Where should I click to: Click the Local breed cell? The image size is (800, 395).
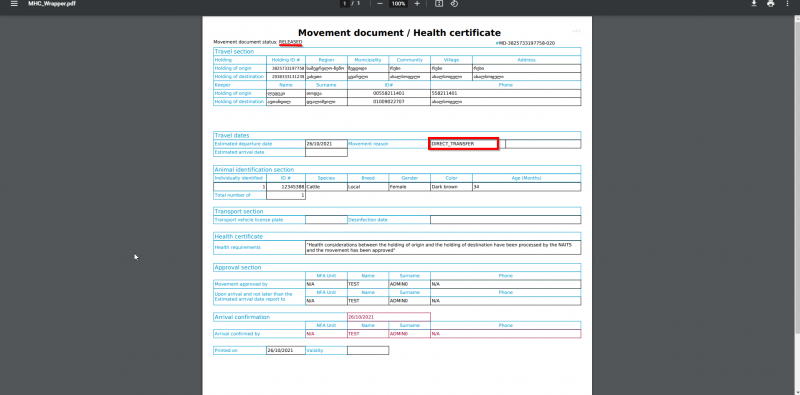(x=368, y=187)
